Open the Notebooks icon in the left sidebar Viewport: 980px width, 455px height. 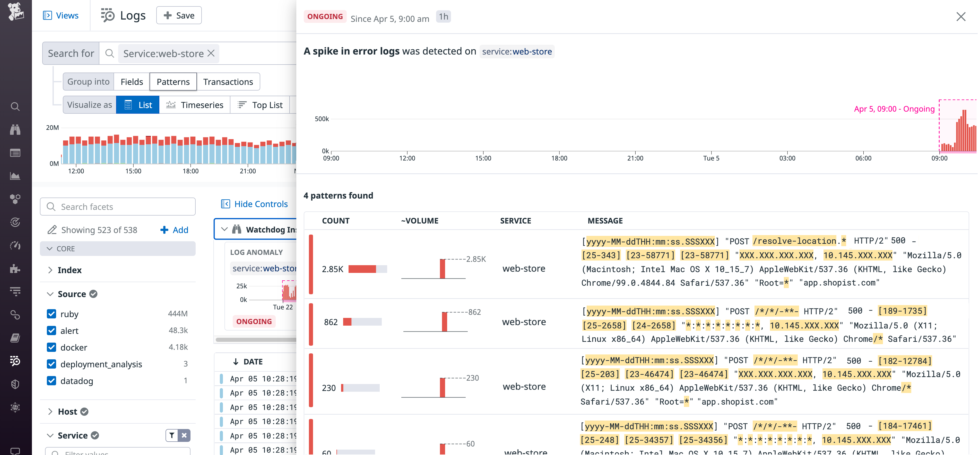point(15,337)
